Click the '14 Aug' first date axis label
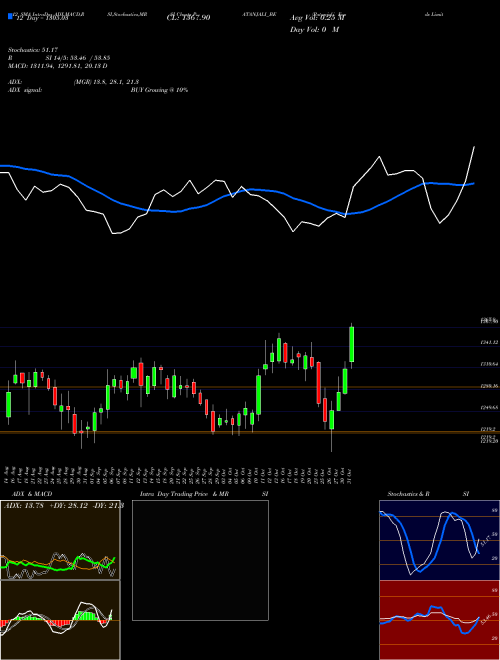This screenshot has width=500, height=660. (x=8, y=474)
